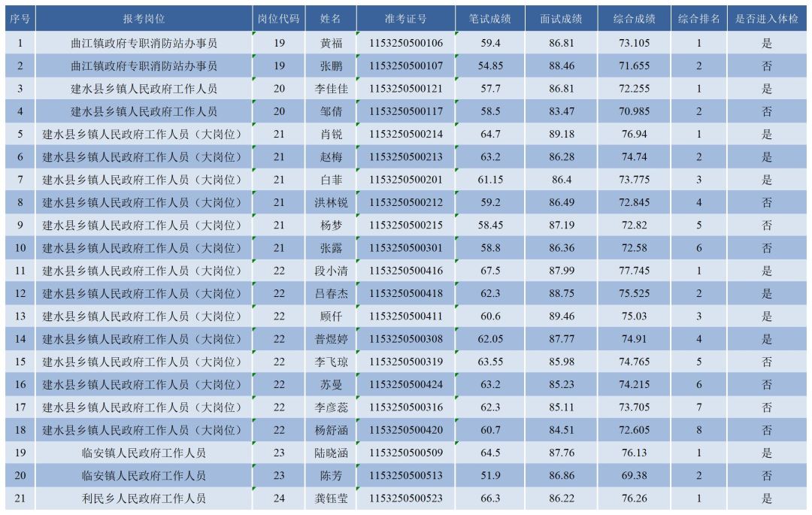The image size is (812, 515).
Task: Click the exam number 1153250500416
Action: tap(406, 271)
